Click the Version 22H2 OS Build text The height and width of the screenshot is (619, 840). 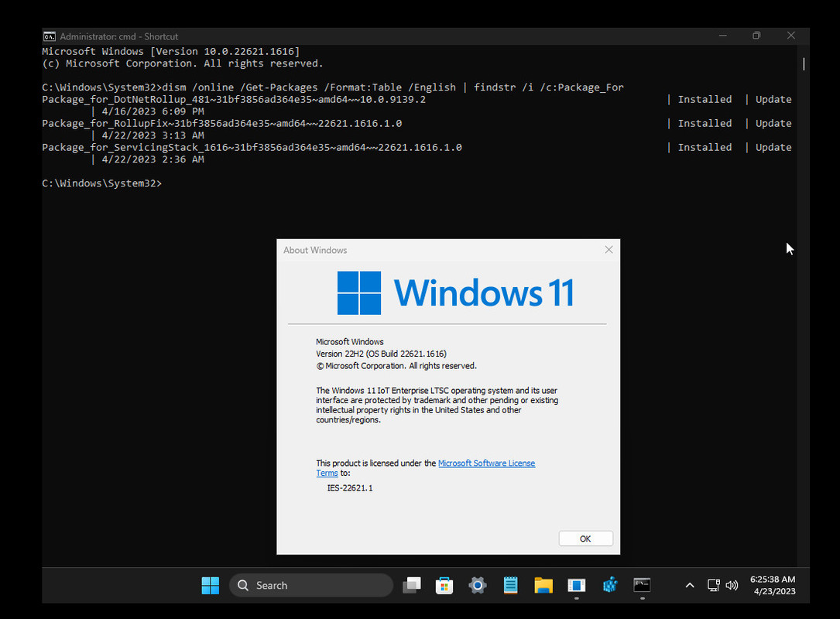tap(381, 354)
